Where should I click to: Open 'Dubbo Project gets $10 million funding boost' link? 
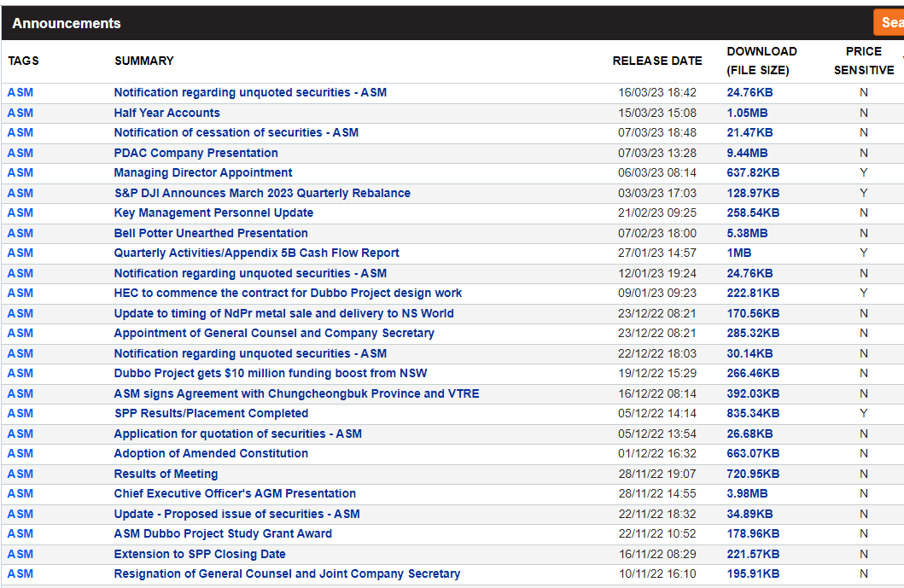pos(271,374)
